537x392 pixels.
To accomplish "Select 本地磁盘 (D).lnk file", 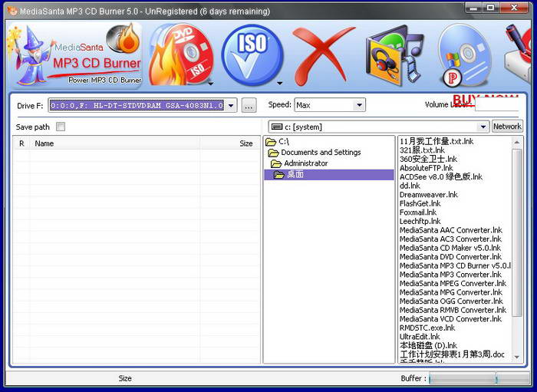I will coord(428,346).
